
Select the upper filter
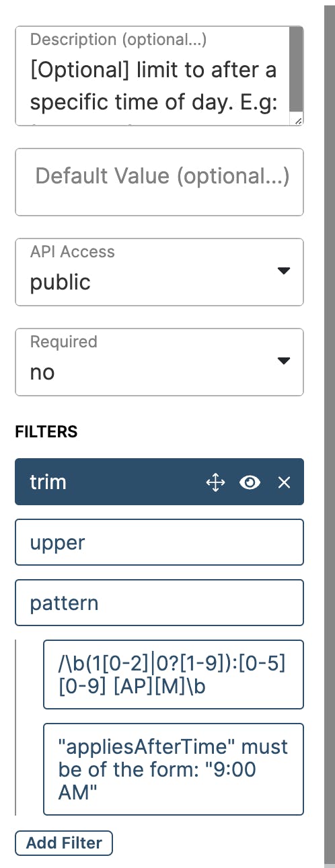159,542
